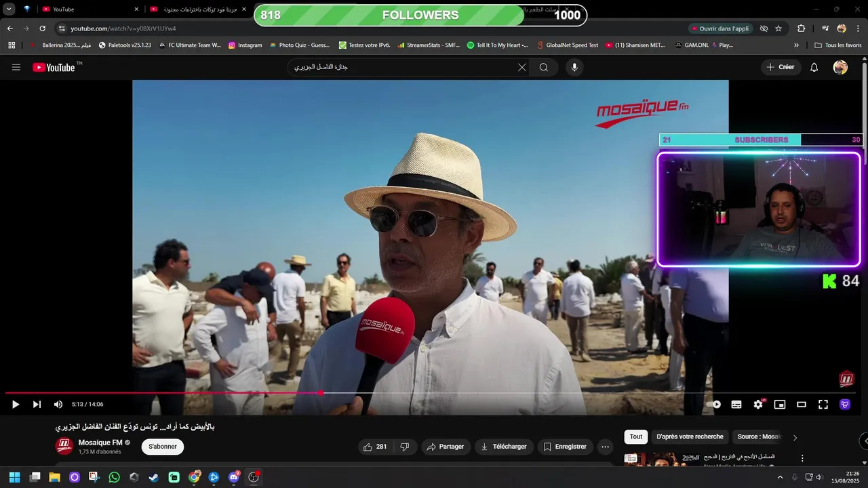This screenshot has height=488, width=868.
Task: Enable miniplayer mode
Action: pos(780,405)
